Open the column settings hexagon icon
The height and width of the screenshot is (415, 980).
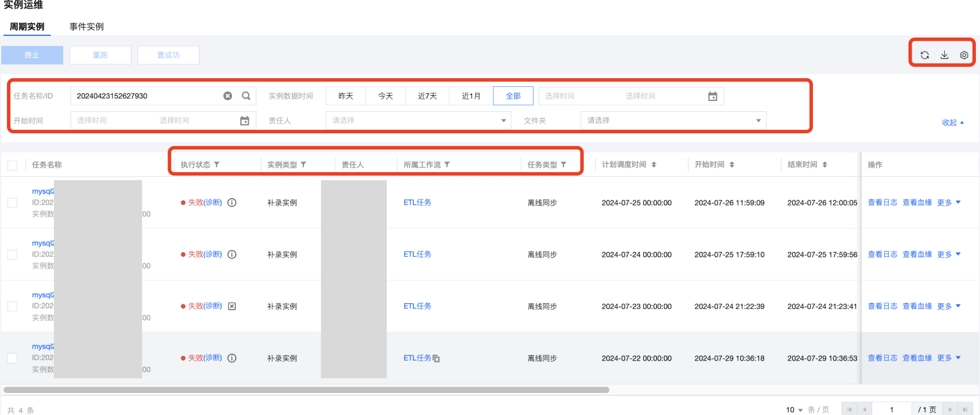click(964, 55)
